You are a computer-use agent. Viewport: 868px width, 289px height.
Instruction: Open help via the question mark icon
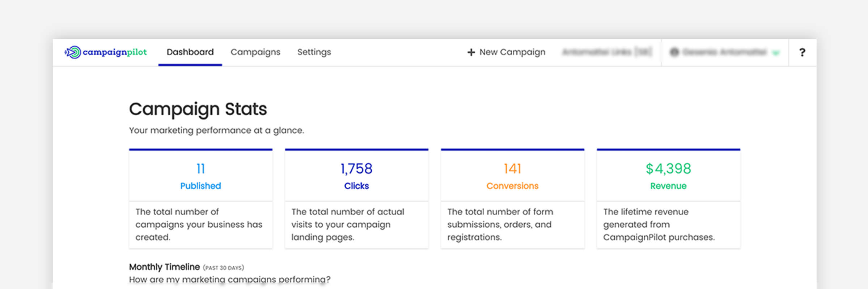click(802, 53)
